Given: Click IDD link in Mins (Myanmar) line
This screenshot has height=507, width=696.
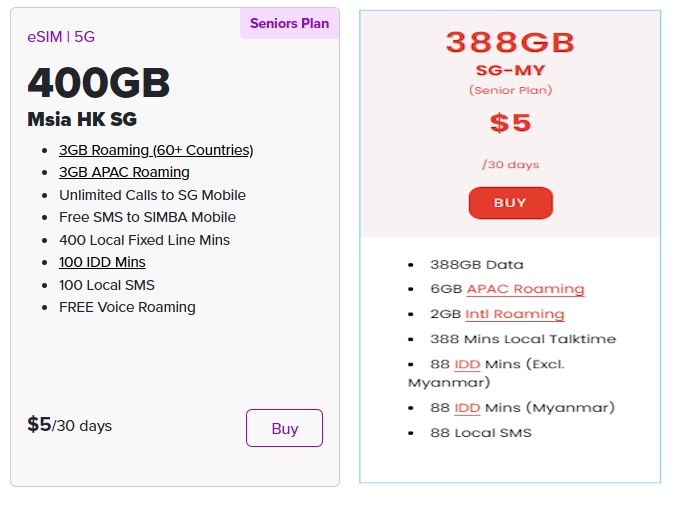Looking at the screenshot, I should [x=467, y=408].
